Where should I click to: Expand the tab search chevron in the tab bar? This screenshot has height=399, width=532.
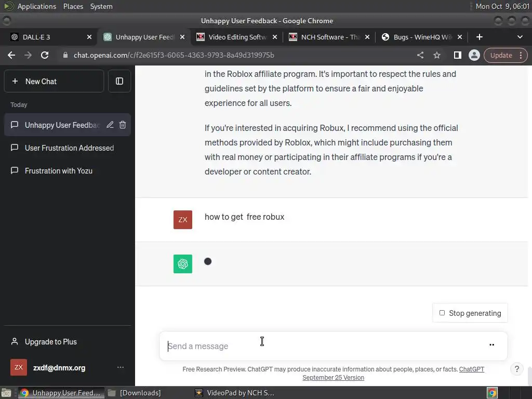pyautogui.click(x=520, y=37)
